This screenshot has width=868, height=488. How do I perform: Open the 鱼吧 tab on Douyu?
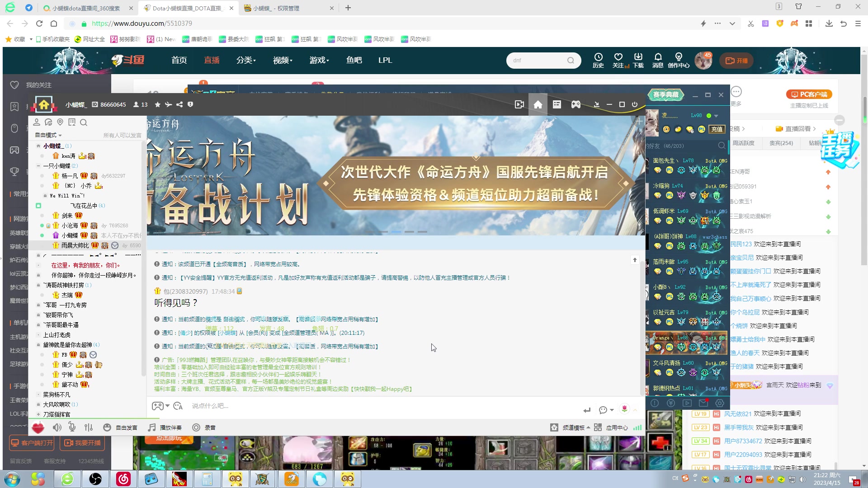(x=354, y=60)
